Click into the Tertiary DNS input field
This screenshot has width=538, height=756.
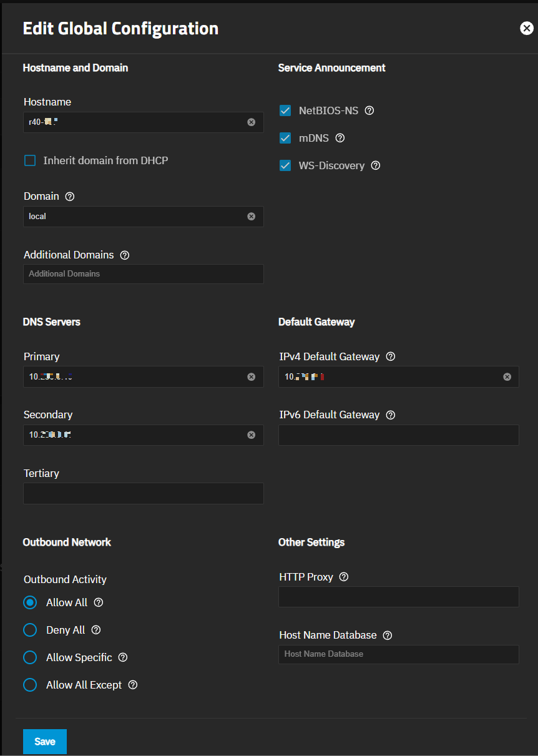[143, 493]
